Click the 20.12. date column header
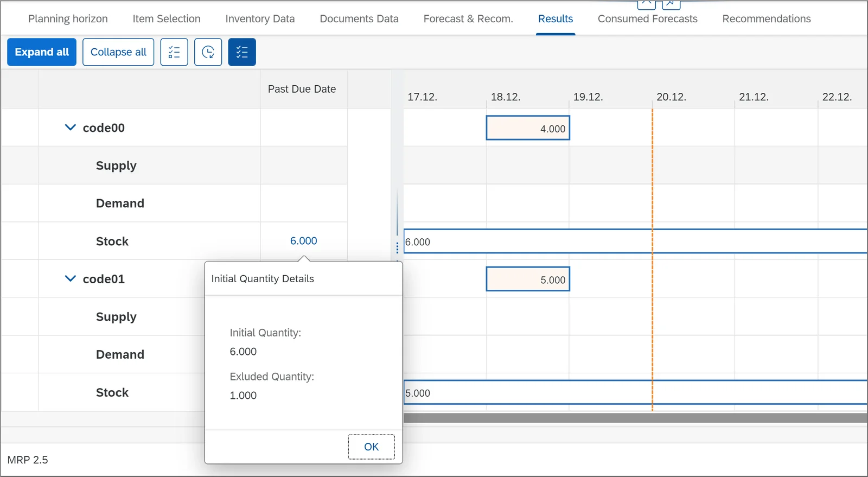Screen dimensions: 868x477 pos(671,97)
